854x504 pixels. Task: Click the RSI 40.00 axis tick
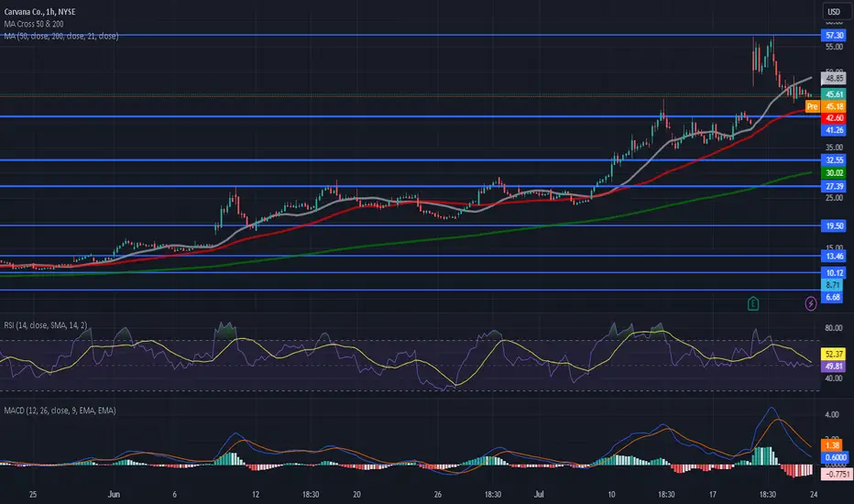pos(834,378)
